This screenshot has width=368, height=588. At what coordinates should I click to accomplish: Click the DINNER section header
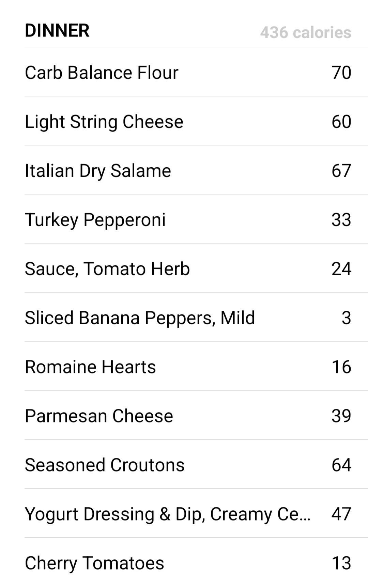point(57,31)
